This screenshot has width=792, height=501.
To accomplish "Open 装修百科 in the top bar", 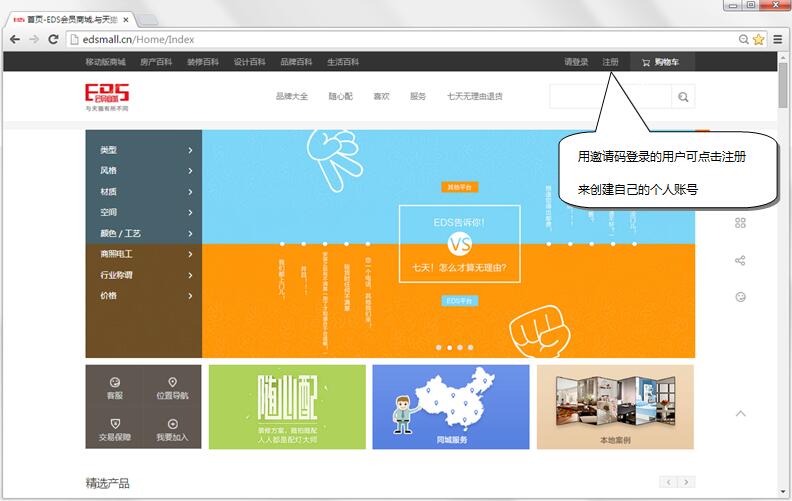I will tap(203, 62).
